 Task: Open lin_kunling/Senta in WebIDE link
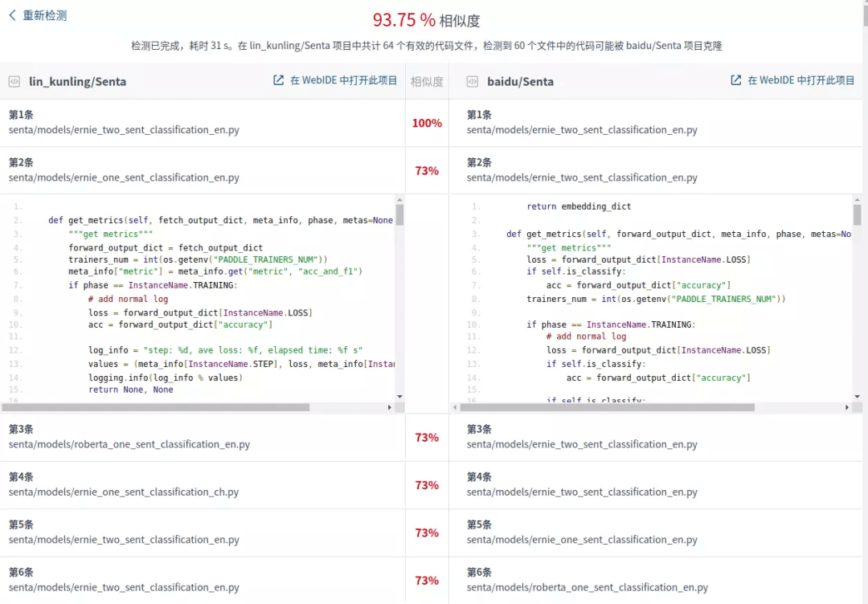pyautogui.click(x=335, y=81)
